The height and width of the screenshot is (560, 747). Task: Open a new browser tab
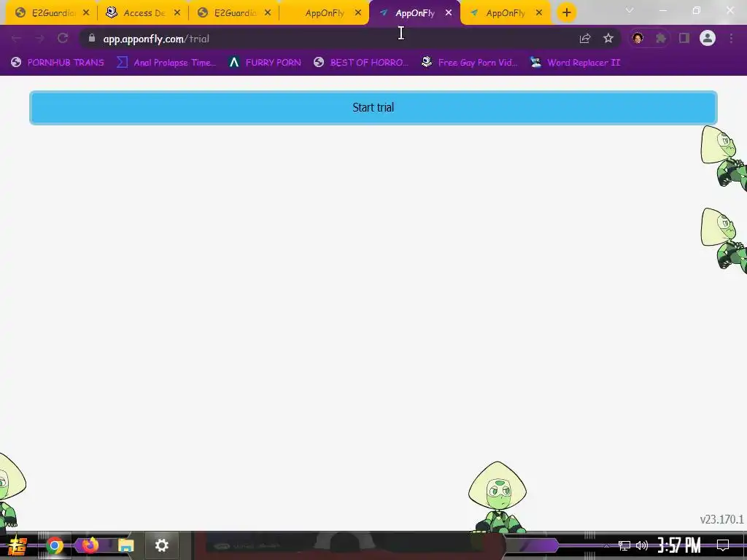(566, 13)
